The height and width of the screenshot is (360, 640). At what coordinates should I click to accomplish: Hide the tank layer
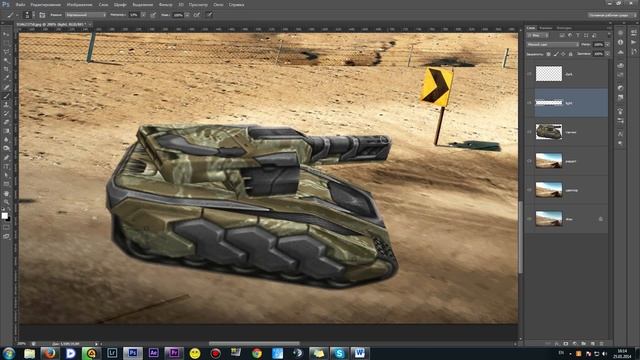coord(529,132)
